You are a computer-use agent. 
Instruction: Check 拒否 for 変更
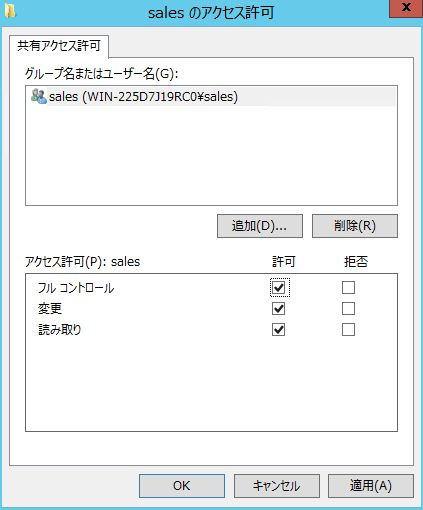348,309
